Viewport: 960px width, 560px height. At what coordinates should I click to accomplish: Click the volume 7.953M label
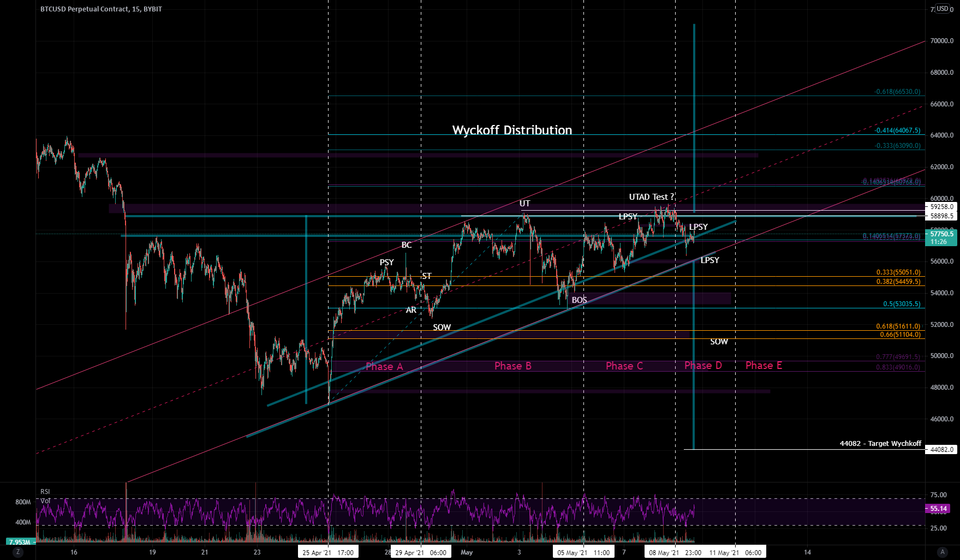click(21, 542)
